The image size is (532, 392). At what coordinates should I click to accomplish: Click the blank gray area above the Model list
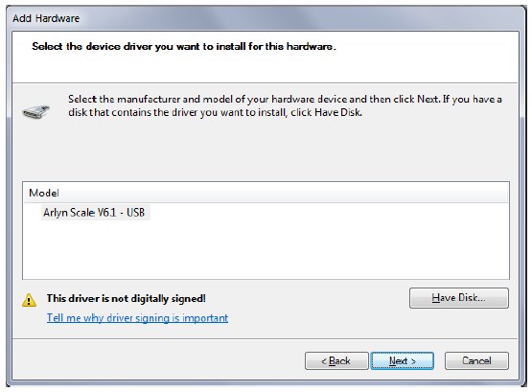point(265,150)
